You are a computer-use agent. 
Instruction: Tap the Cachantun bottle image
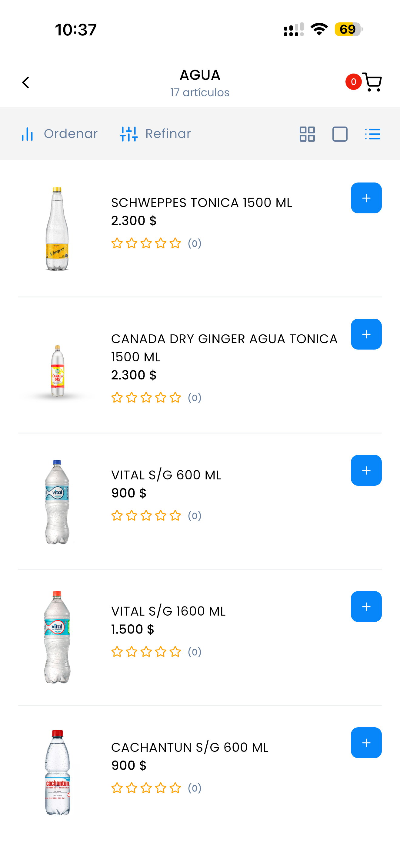pyautogui.click(x=58, y=772)
